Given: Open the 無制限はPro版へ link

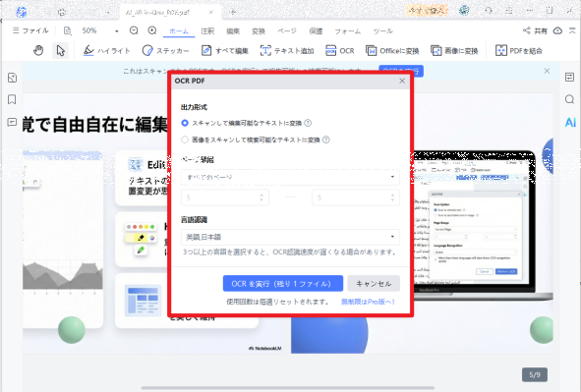Looking at the screenshot, I should pyautogui.click(x=368, y=302).
